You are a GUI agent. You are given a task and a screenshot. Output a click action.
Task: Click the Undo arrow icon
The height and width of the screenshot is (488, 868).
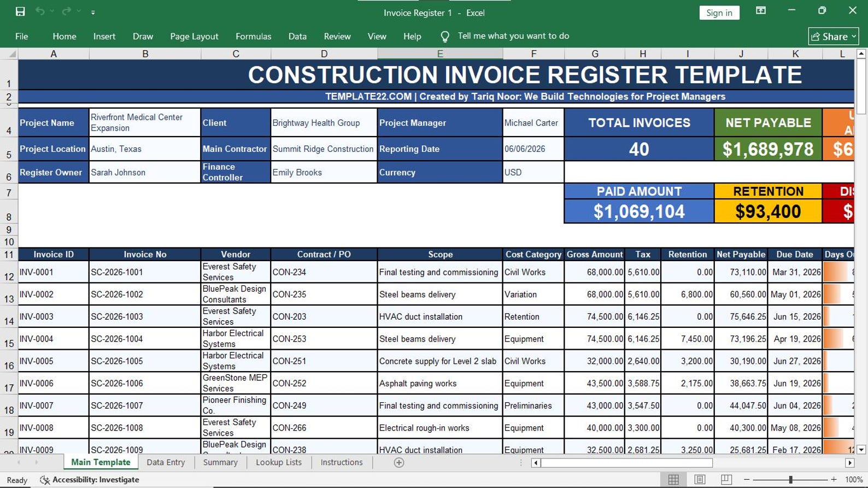[40, 11]
